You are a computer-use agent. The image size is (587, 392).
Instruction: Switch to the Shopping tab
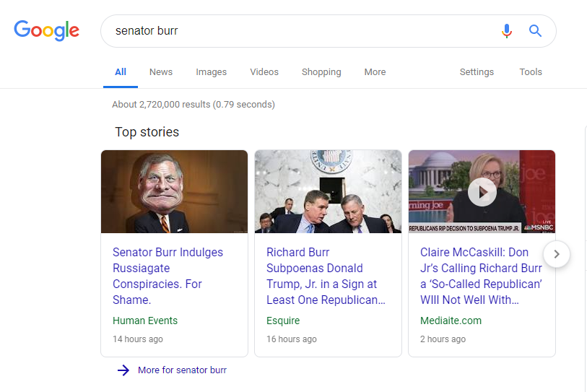(321, 72)
